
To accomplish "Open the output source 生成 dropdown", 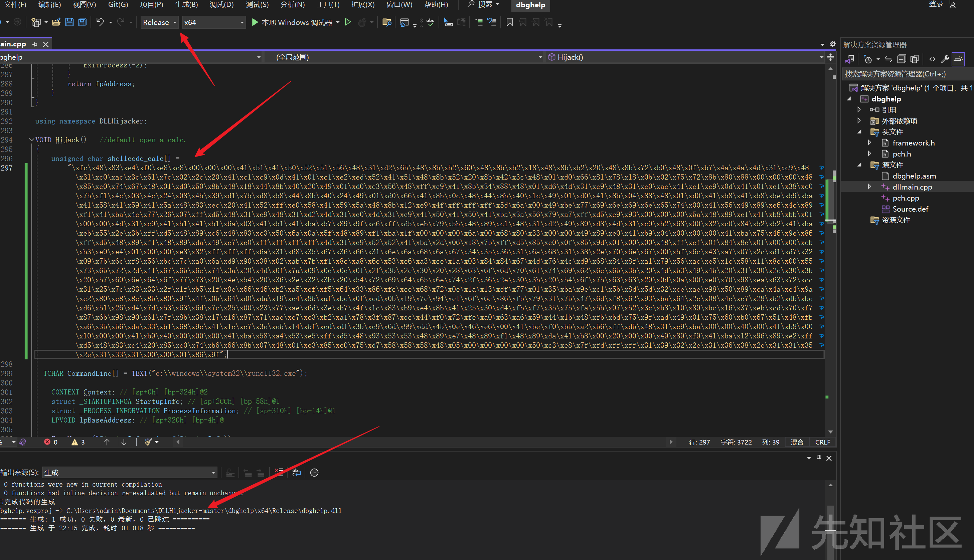I will [130, 472].
